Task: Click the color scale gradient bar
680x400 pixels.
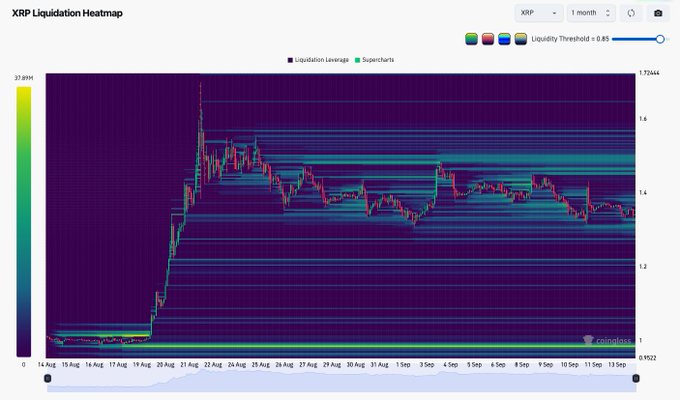Action: click(x=24, y=221)
